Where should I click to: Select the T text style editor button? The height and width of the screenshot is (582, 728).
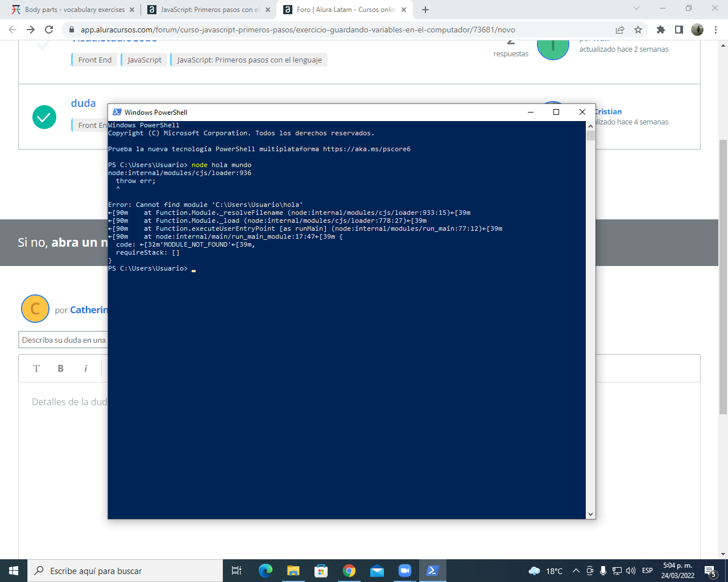36,368
